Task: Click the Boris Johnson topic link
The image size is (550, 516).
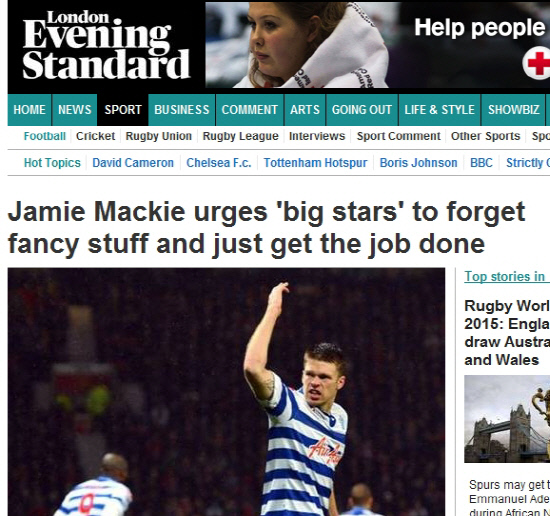Action: pyautogui.click(x=418, y=163)
